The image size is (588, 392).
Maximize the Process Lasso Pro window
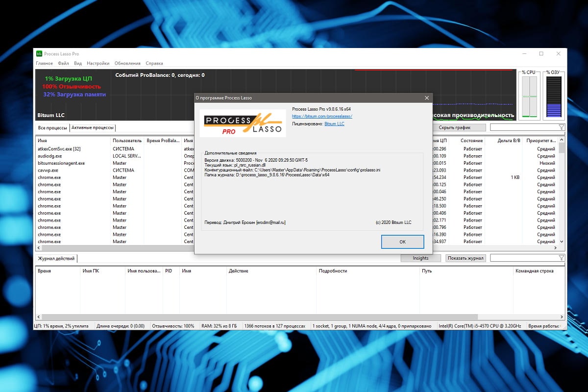pyautogui.click(x=541, y=53)
